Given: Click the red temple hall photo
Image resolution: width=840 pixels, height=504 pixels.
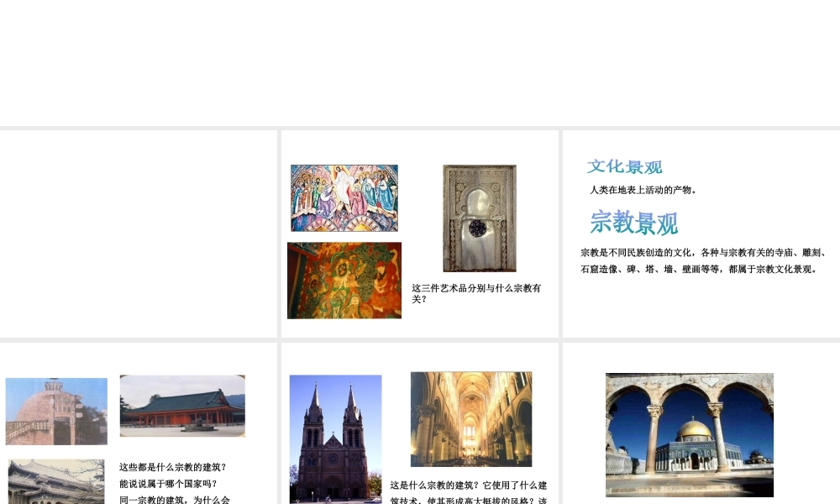Looking at the screenshot, I should [182, 406].
